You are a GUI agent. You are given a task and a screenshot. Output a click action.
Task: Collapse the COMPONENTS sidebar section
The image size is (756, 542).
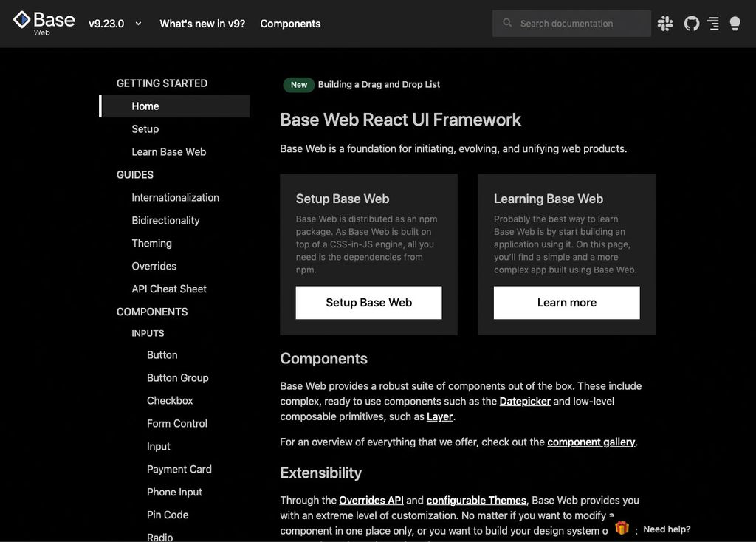(x=151, y=311)
